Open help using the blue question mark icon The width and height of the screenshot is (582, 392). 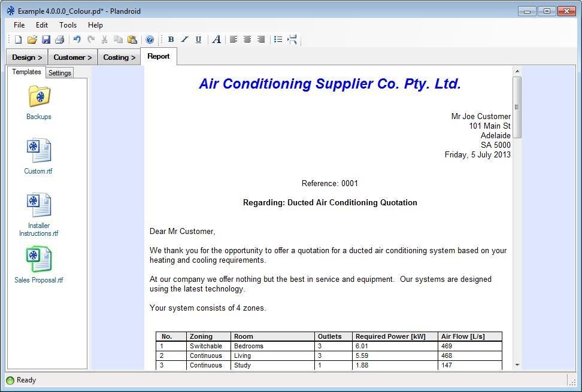click(150, 39)
